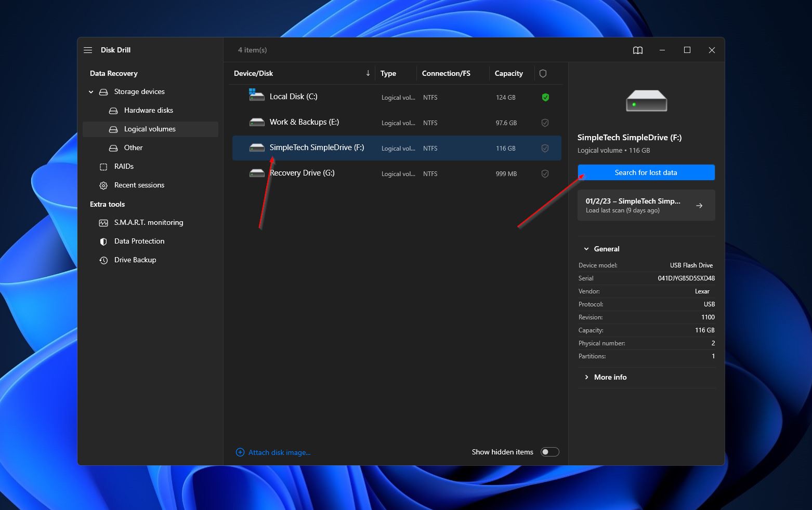The image size is (812, 510).
Task: Collapse the Storage devices tree chevron
Action: coord(91,92)
